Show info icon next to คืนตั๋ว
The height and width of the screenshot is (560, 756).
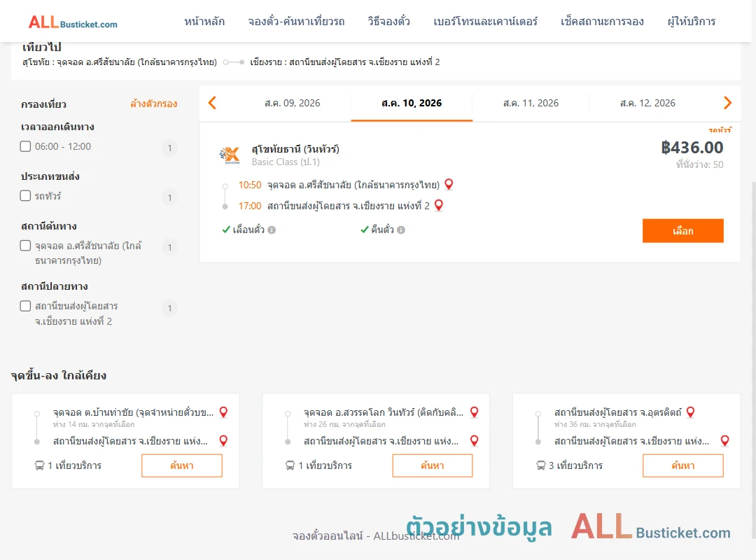tap(401, 230)
